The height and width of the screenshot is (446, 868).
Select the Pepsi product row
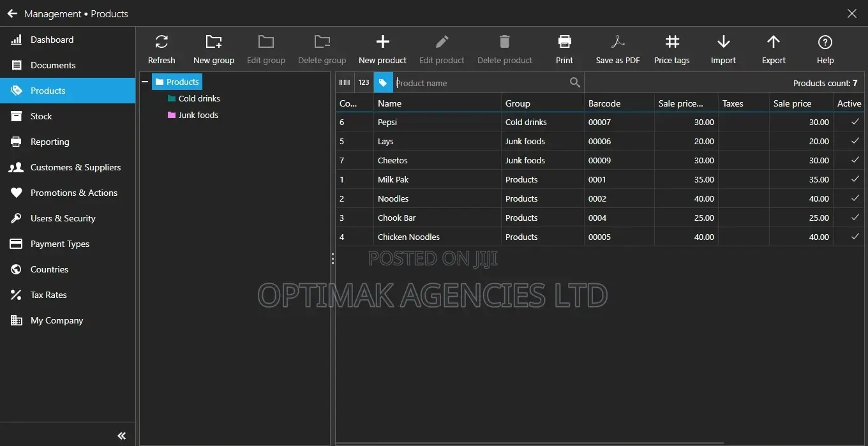tap(600, 122)
